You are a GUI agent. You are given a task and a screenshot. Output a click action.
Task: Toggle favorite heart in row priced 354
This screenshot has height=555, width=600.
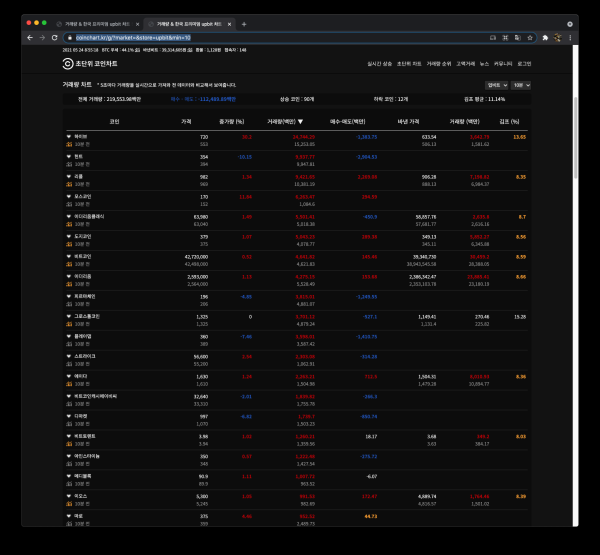(69, 156)
